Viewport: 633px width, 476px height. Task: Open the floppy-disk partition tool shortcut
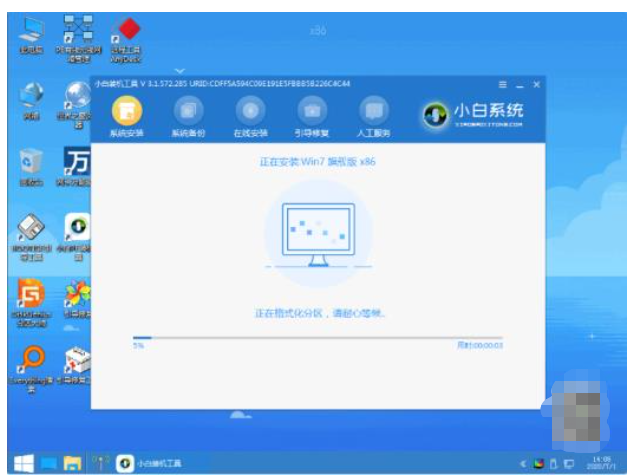(x=31, y=237)
